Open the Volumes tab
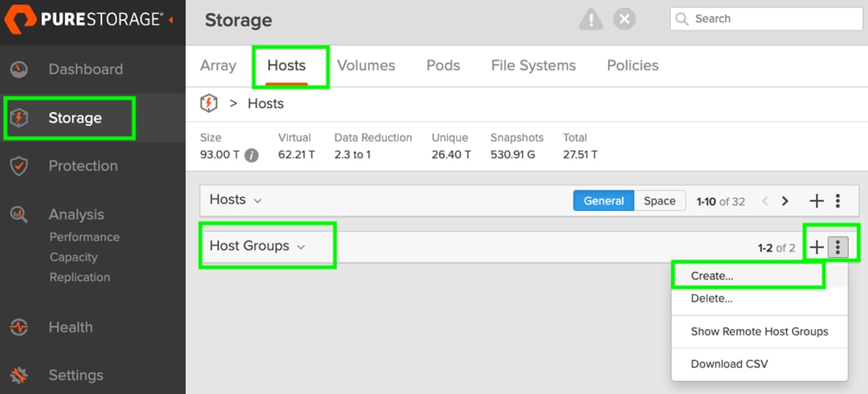The image size is (868, 394). [366, 66]
